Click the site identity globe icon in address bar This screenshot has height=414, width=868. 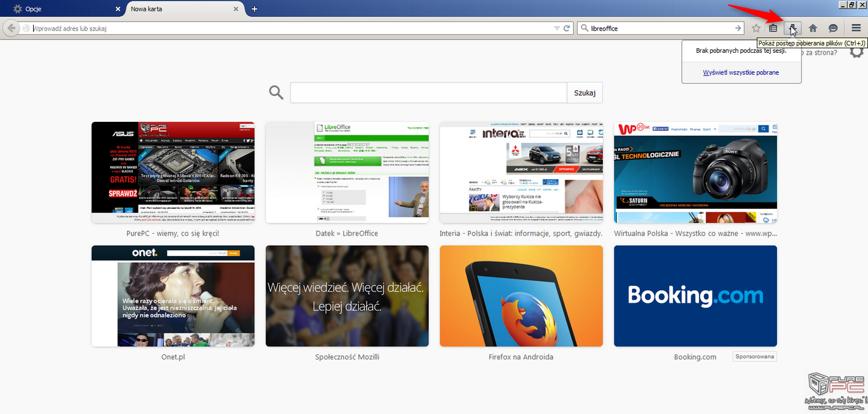click(26, 29)
